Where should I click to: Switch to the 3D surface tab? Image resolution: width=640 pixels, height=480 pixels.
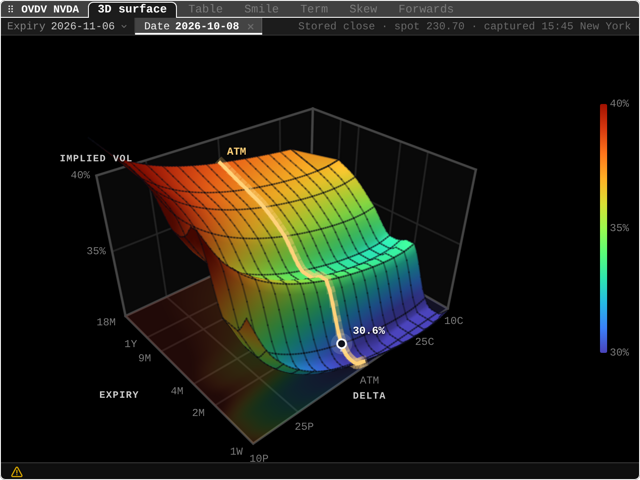[132, 9]
